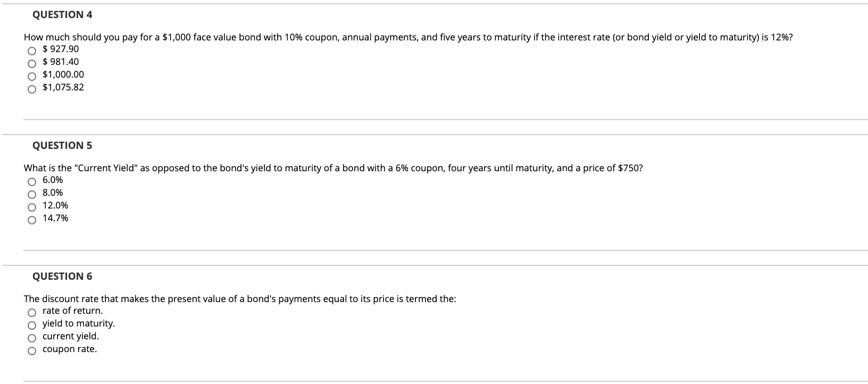The height and width of the screenshot is (384, 868).
Task: Choose 'coupon rate' in Question 6
Action: 32,350
